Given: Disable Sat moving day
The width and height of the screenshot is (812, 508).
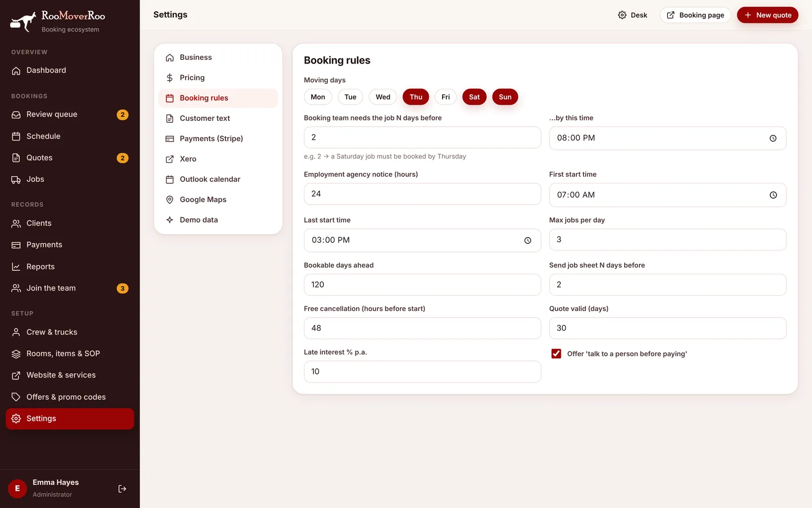Looking at the screenshot, I should pos(475,97).
